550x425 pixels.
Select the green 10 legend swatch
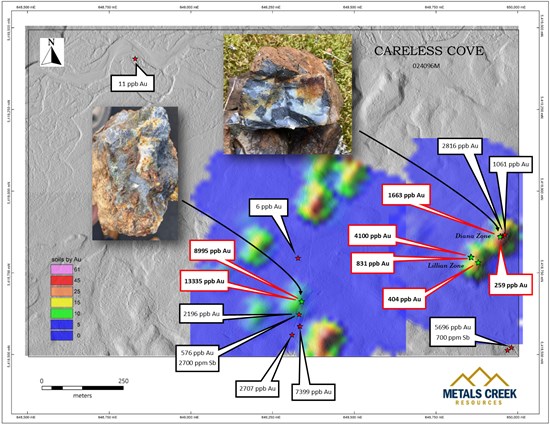62,313
